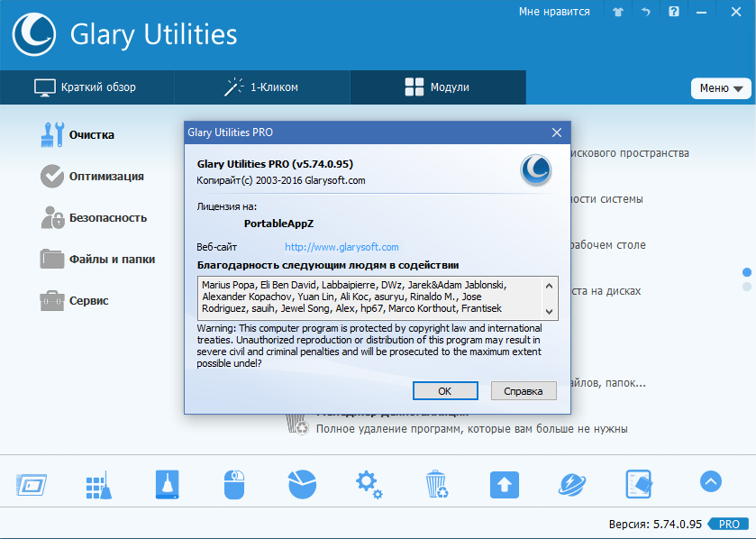Open the 'Сервис' sidebar category
The height and width of the screenshot is (539, 756).
pos(74,301)
